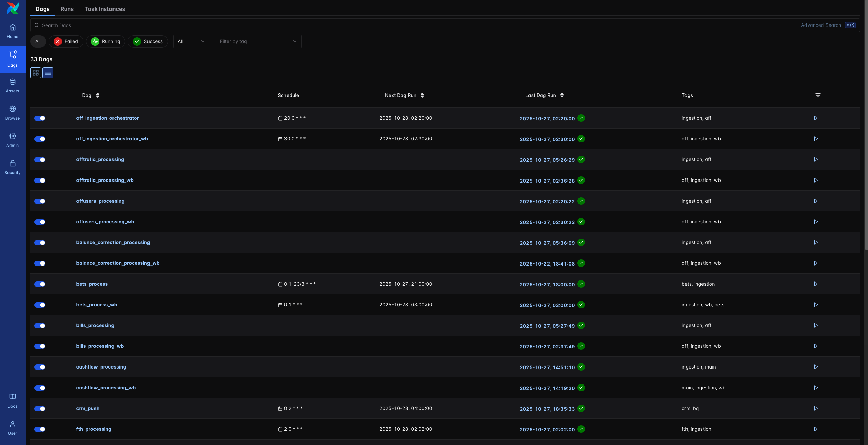Select the All status filter

coord(38,41)
